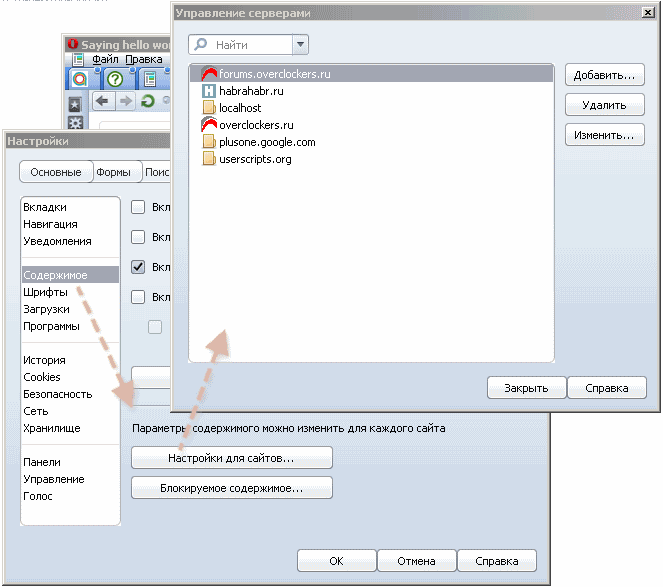
Task: Select Содержимое in settings list
Action: click(x=70, y=275)
